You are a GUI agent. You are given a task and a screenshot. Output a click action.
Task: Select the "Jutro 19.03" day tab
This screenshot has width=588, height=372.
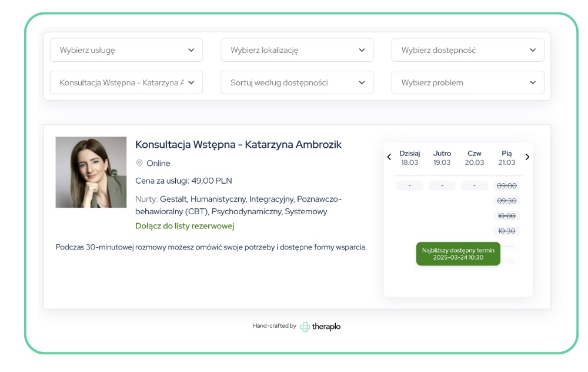pyautogui.click(x=442, y=157)
